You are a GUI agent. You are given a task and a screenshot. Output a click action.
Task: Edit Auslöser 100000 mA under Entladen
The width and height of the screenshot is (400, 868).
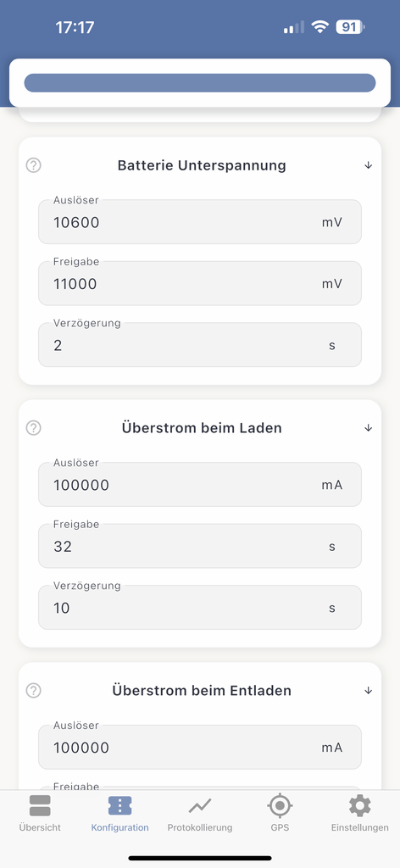click(x=200, y=748)
